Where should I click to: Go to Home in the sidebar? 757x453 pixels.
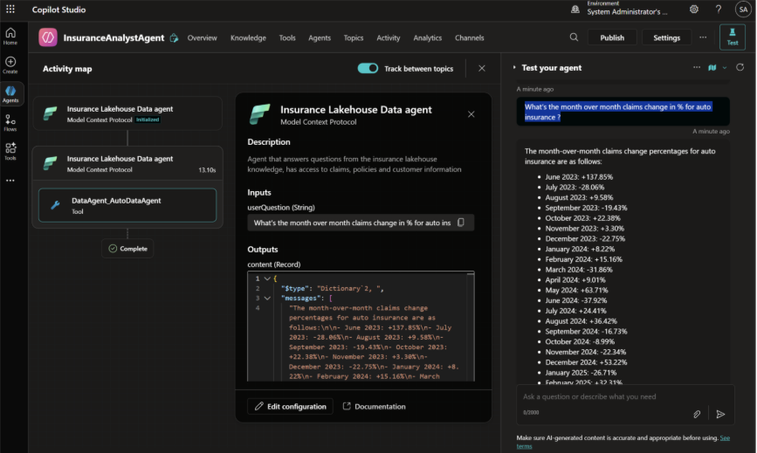point(10,37)
